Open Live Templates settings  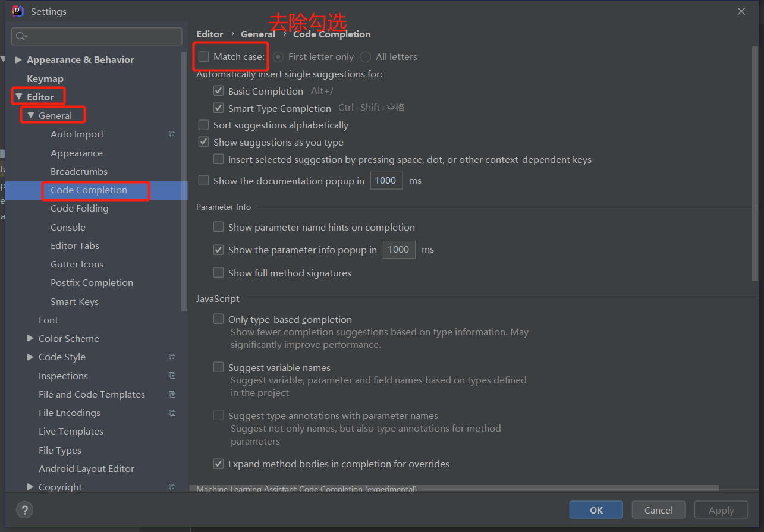pos(71,432)
